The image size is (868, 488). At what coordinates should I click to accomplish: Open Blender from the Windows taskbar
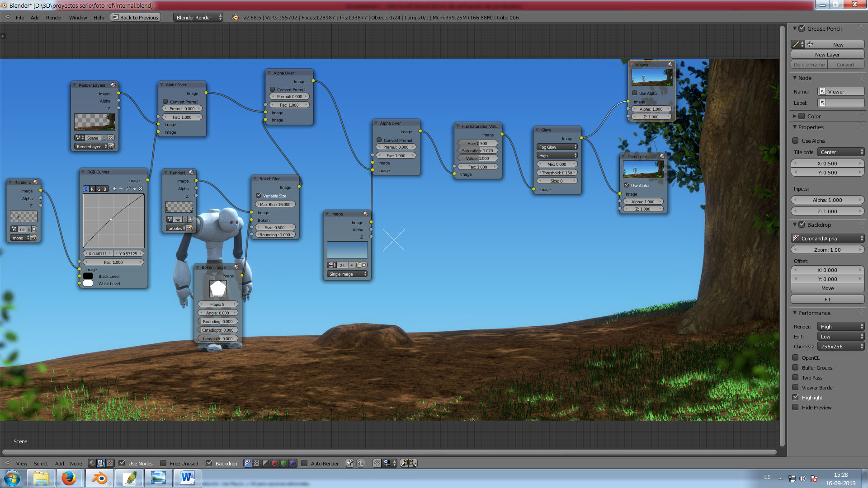point(100,478)
